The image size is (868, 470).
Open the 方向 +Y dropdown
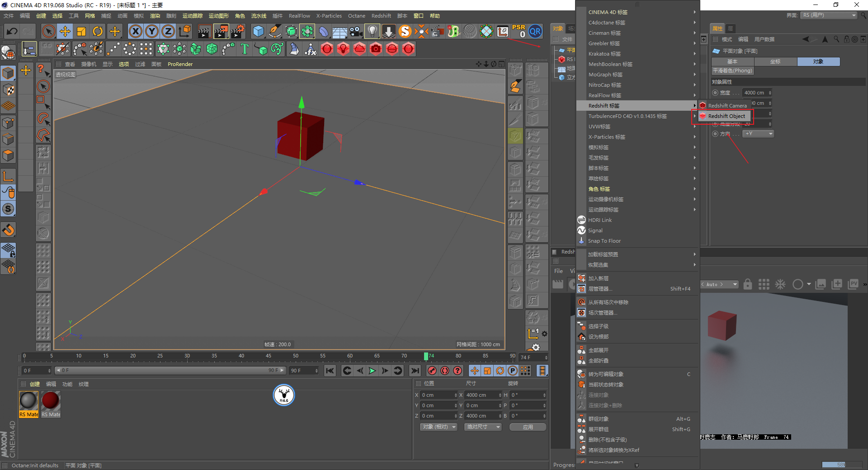click(x=759, y=134)
